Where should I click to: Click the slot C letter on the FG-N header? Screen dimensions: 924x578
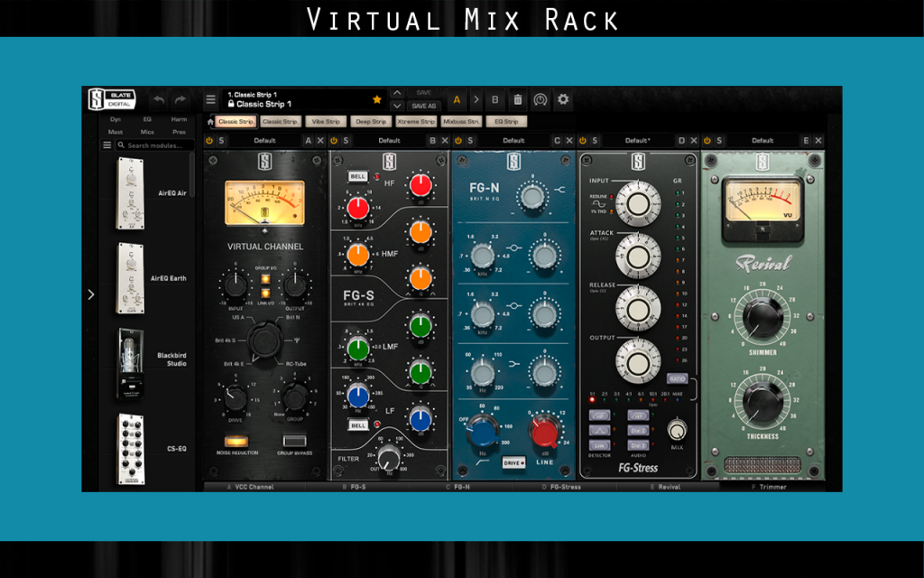[557, 140]
